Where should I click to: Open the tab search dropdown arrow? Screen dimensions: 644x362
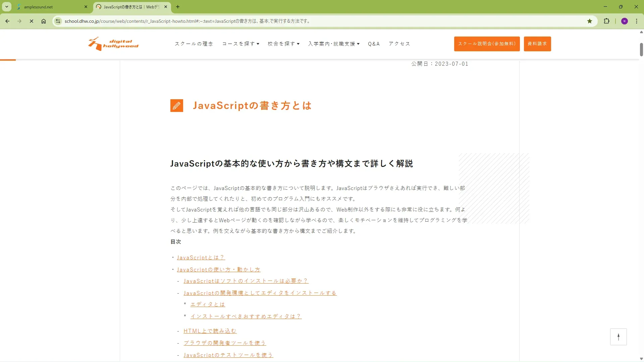(6, 7)
